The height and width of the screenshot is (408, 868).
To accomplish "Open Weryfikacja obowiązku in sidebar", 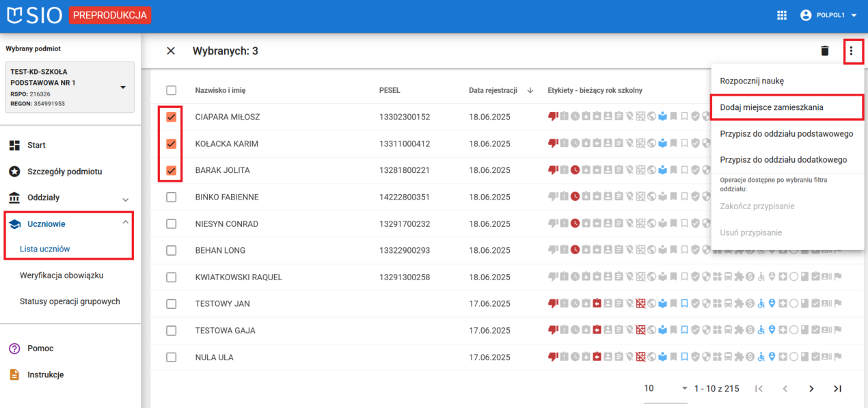I will [x=61, y=275].
